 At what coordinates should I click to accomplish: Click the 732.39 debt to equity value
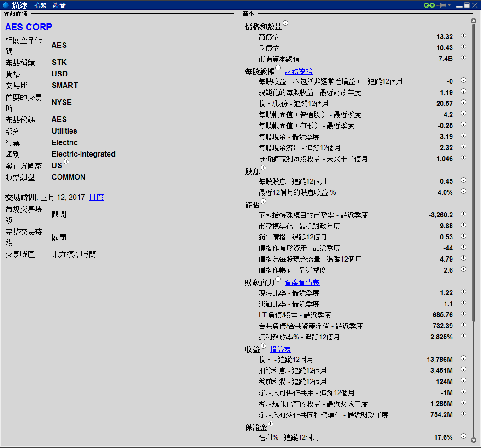point(443,326)
